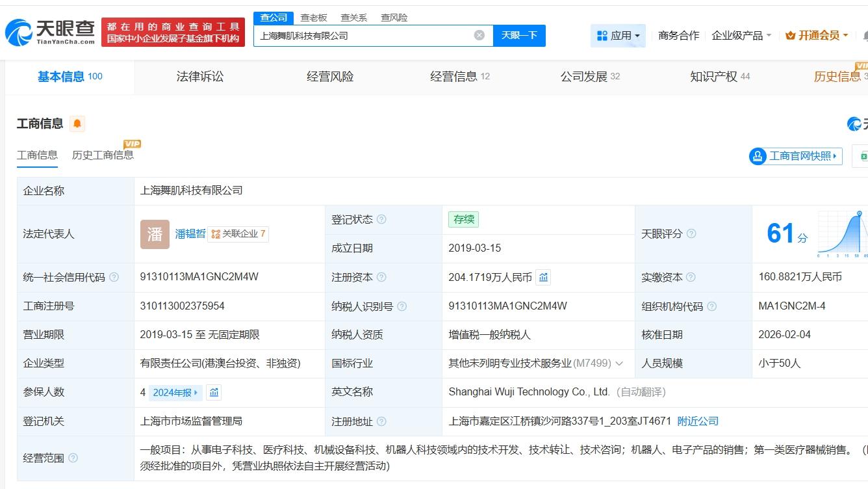Viewport: 868px width, 489px height.
Task: Switch to the 法律诉讼 tab
Action: tap(199, 76)
